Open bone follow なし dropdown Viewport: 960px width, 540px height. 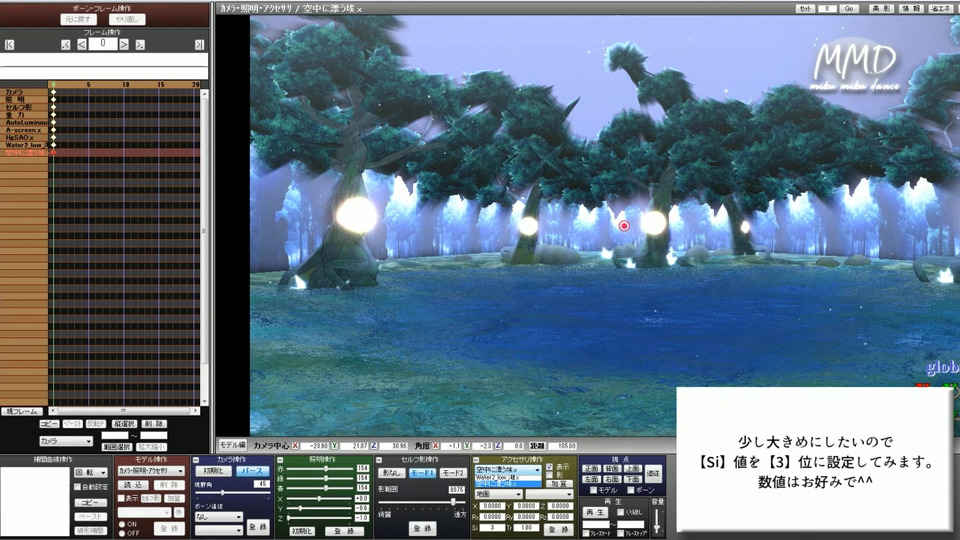pos(219,517)
